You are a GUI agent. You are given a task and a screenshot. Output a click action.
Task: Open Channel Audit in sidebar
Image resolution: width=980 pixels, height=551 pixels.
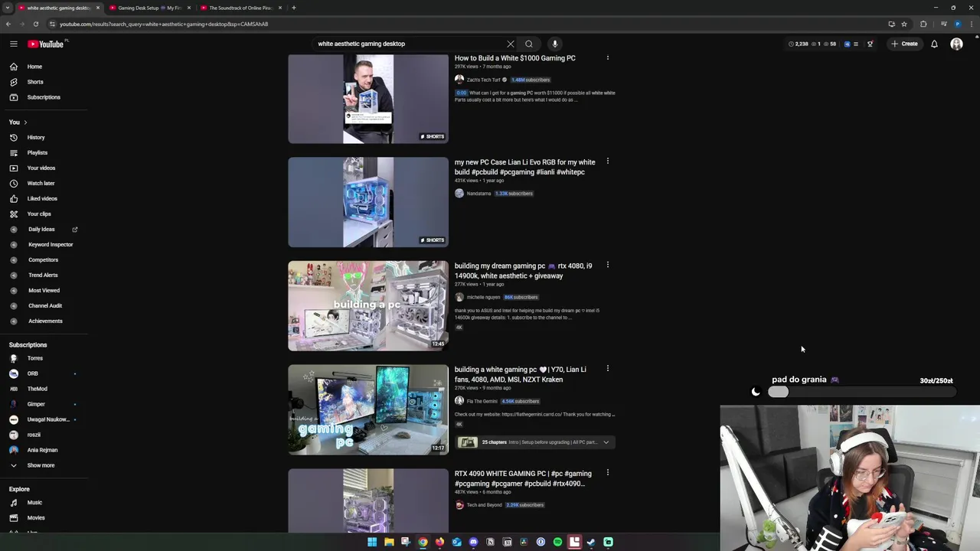(44, 306)
